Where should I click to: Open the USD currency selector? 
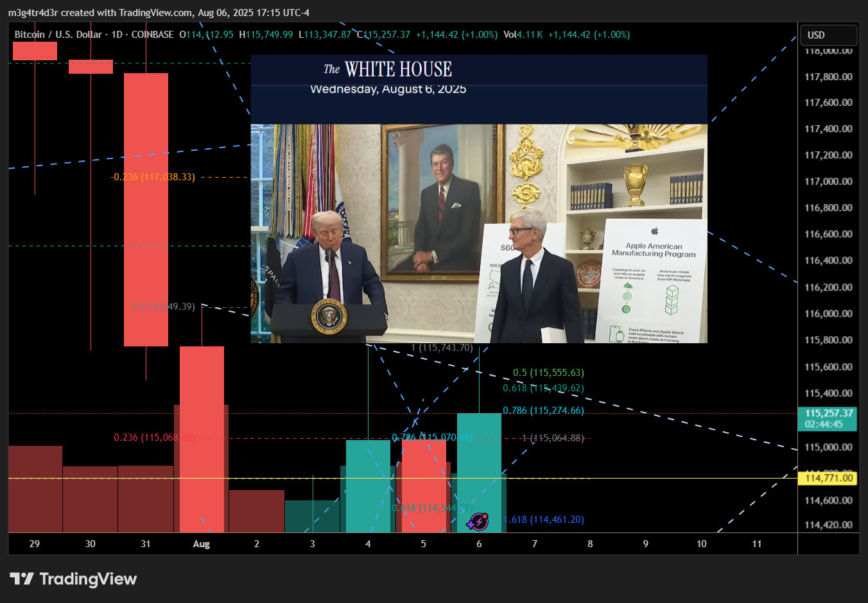(829, 35)
